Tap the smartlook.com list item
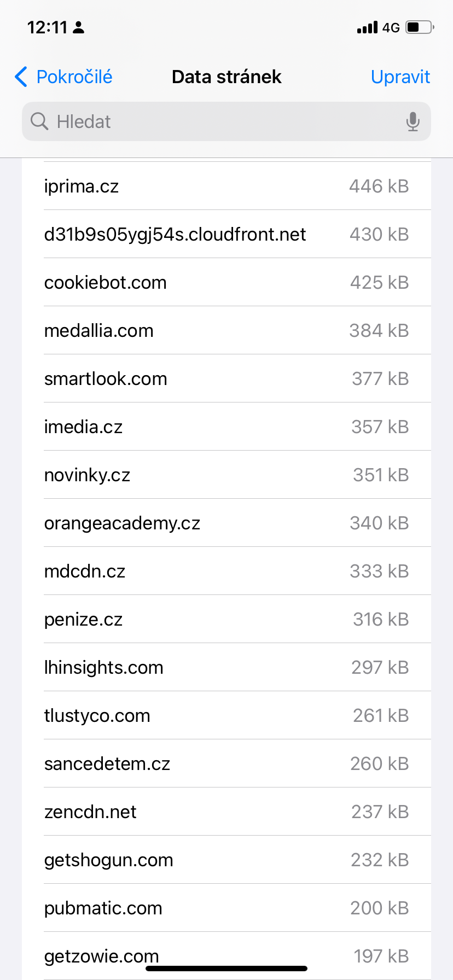 [x=226, y=379]
